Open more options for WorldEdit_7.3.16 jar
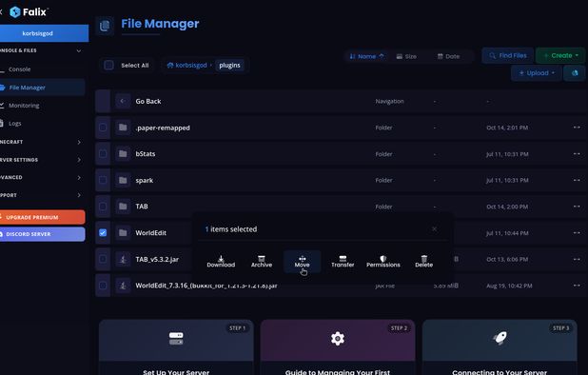 [577, 286]
